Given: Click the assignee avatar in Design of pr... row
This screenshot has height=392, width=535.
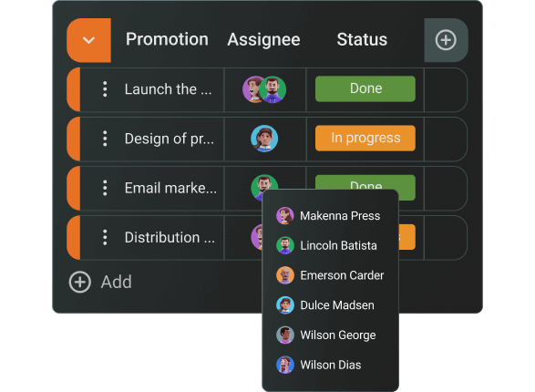Looking at the screenshot, I should pyautogui.click(x=264, y=139).
